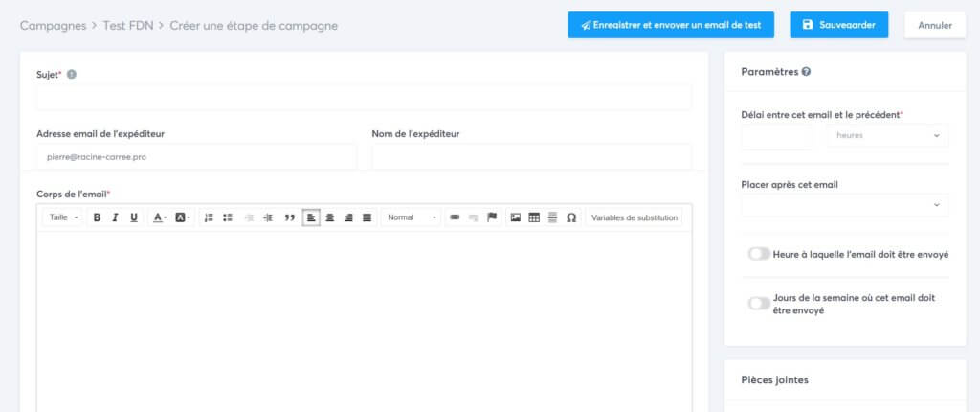Toggle bold formatting in the email editor
This screenshot has width=980, height=412.
coord(97,217)
